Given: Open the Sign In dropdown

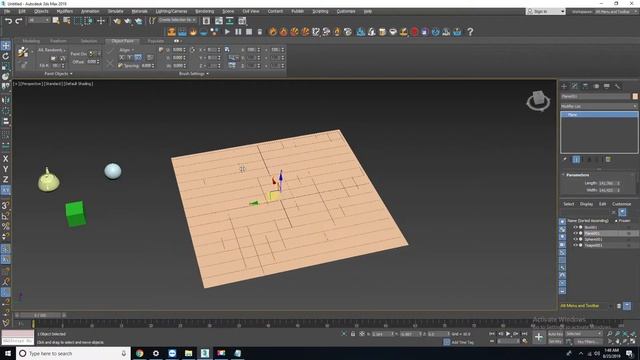Looking at the screenshot, I should [x=546, y=11].
